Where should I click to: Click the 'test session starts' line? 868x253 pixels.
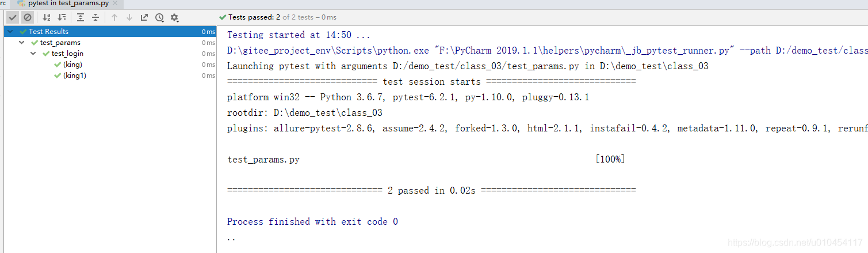431,82
